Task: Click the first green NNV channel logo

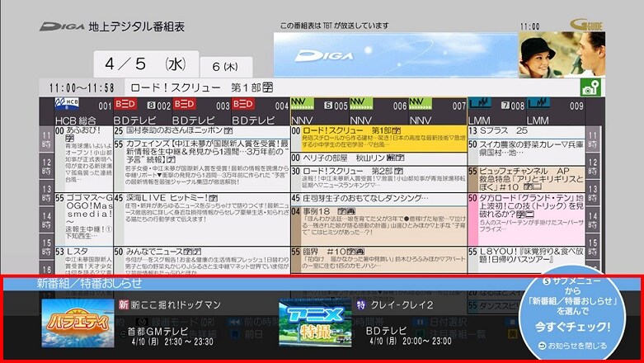Action: click(x=303, y=104)
